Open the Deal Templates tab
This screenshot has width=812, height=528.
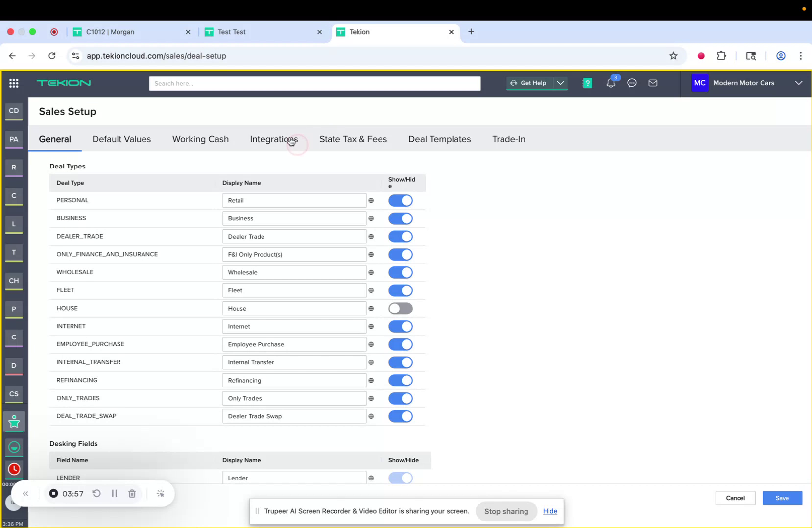pyautogui.click(x=439, y=139)
